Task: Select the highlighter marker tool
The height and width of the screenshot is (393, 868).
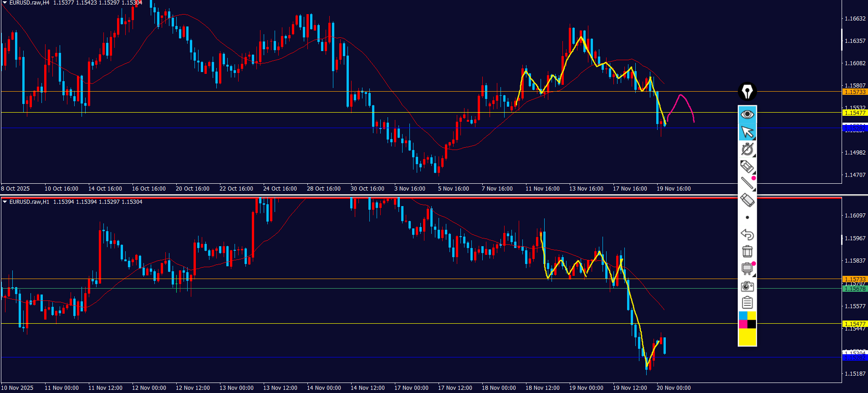Action: point(747,166)
